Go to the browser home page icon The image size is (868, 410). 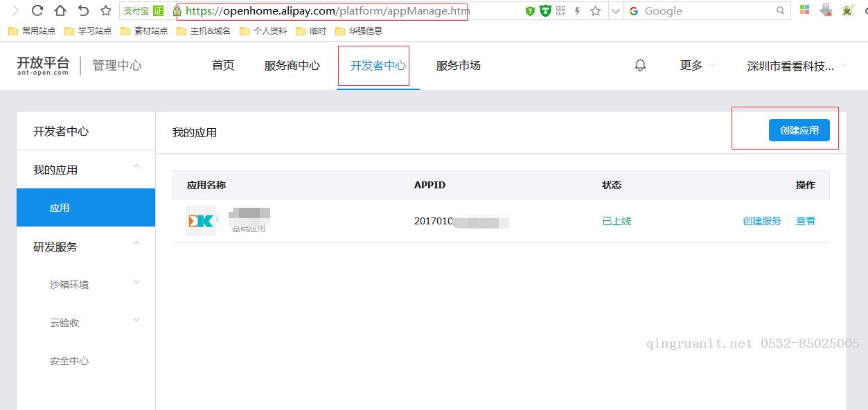60,11
